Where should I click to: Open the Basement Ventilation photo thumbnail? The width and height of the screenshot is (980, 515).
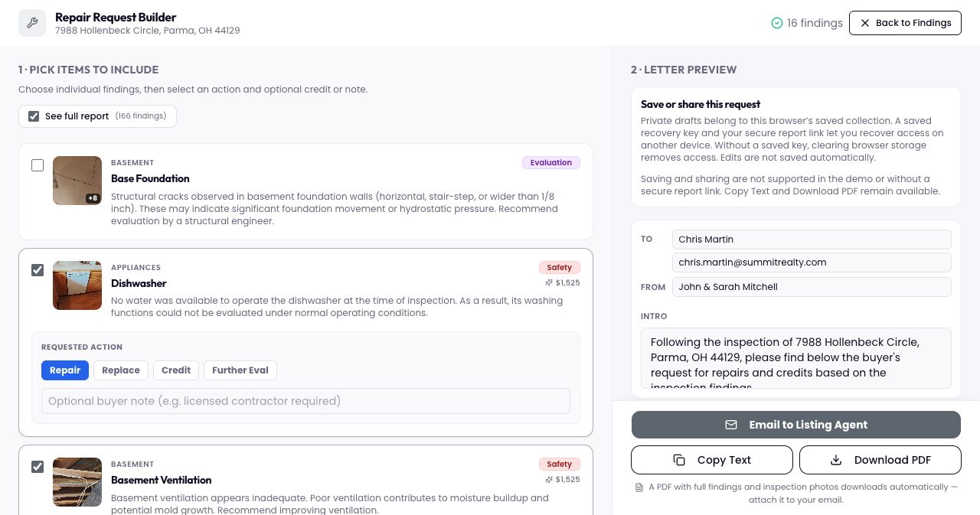coord(77,482)
